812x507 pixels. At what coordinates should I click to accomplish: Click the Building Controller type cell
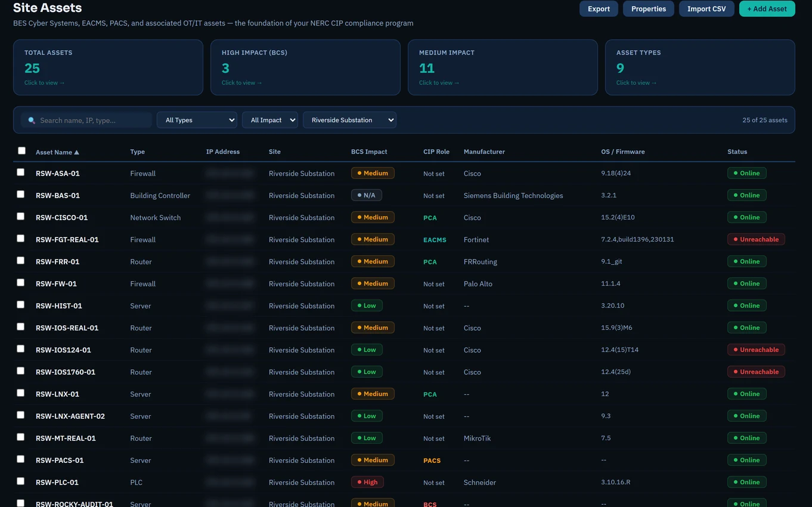coord(160,196)
